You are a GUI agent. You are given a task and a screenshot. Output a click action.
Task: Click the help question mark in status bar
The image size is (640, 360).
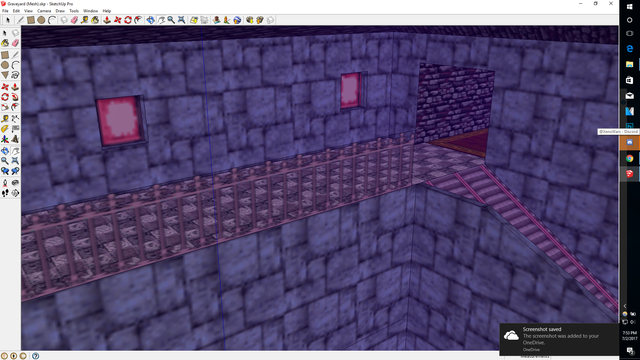pos(36,356)
